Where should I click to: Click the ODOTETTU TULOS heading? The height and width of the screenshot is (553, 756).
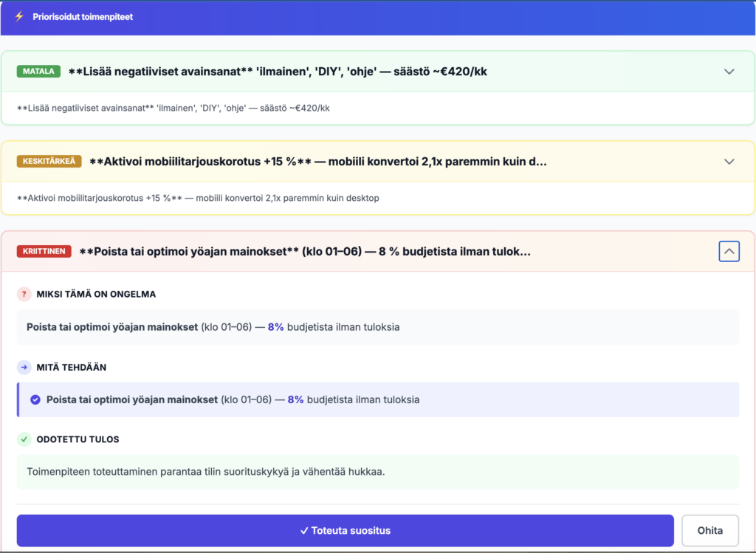click(x=78, y=439)
